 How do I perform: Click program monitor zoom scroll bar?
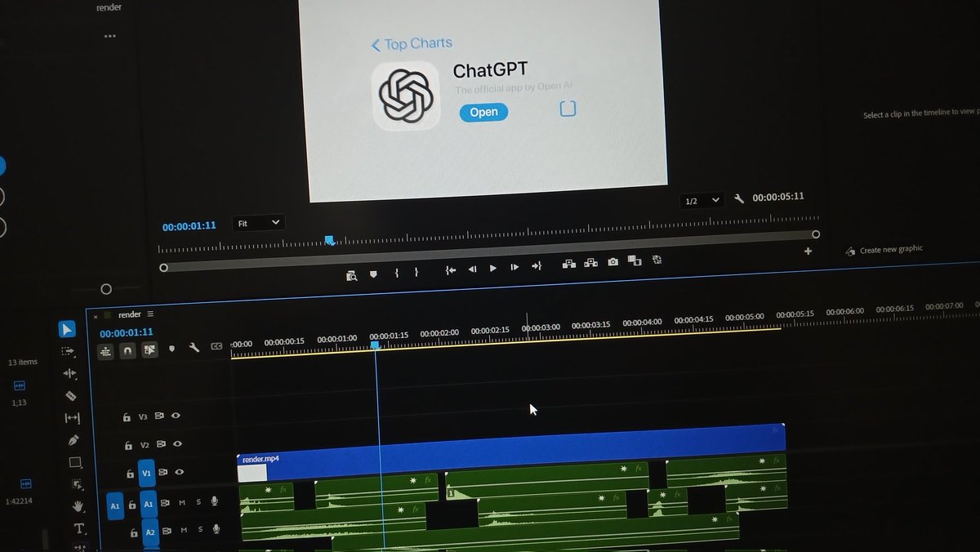tap(490, 251)
